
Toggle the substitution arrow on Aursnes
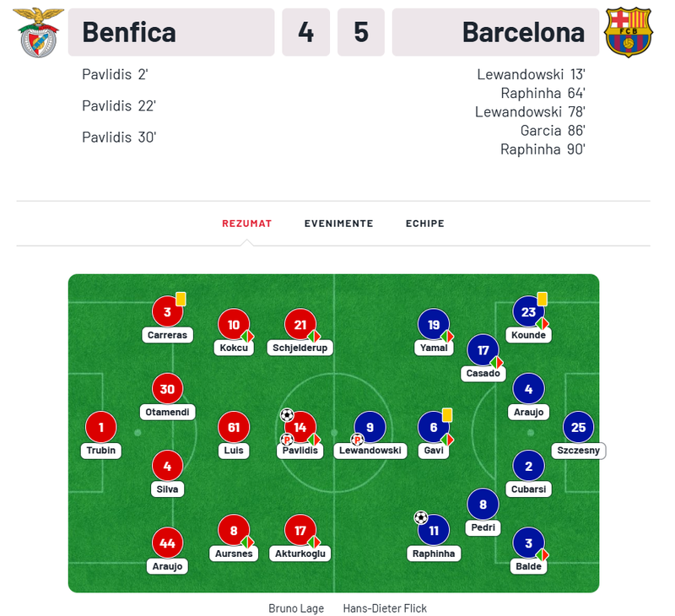pos(246,543)
